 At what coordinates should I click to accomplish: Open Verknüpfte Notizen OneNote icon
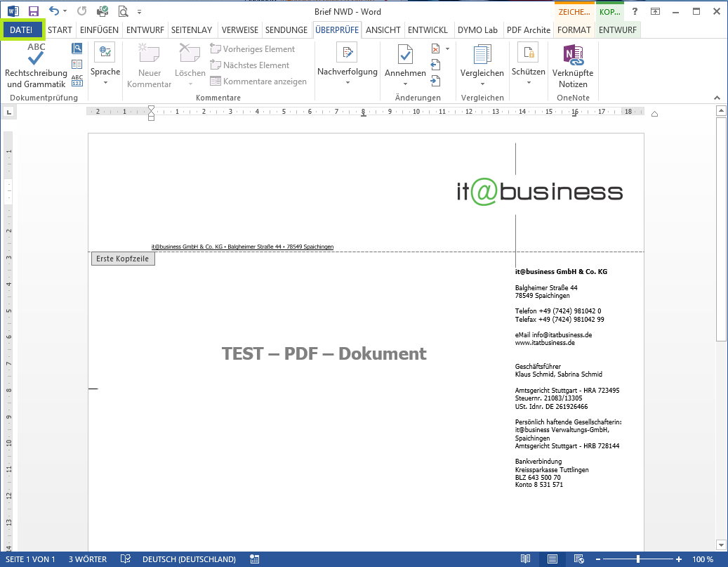click(573, 55)
